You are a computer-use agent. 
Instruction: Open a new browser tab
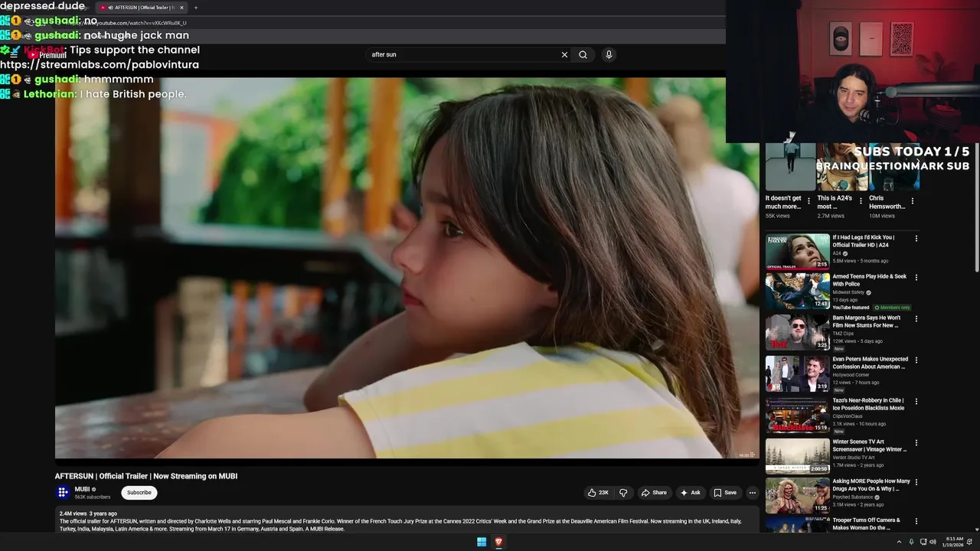pyautogui.click(x=195, y=8)
